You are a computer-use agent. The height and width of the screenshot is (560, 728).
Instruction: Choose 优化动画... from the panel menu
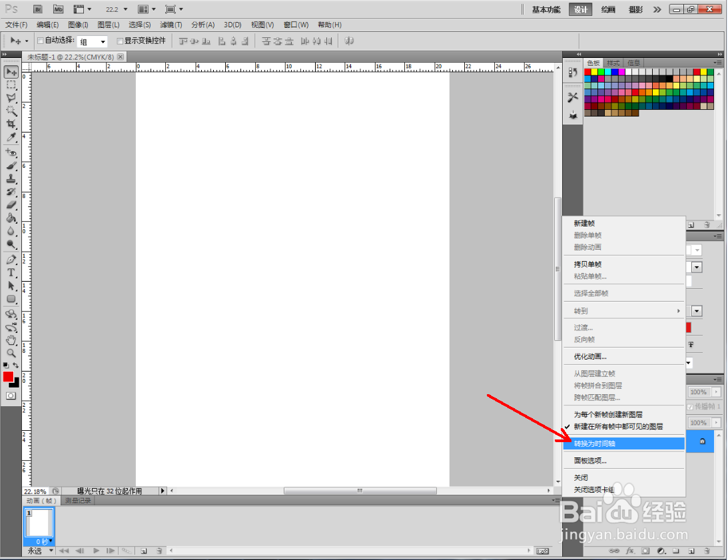(624, 356)
